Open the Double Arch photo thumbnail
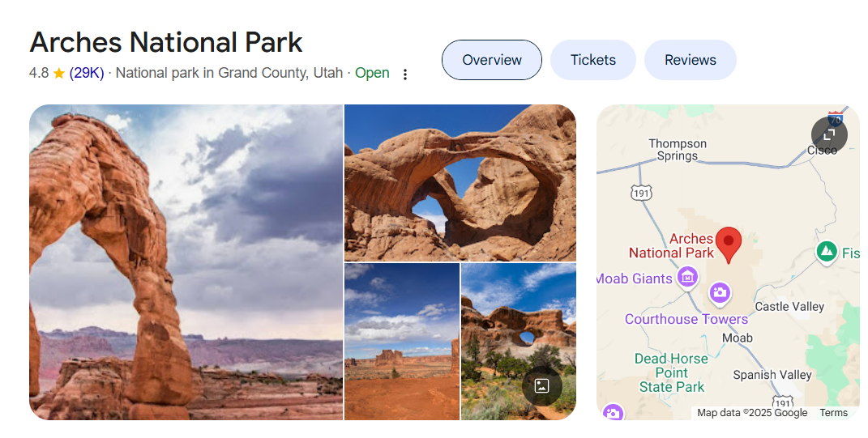Image resolution: width=868 pixels, height=438 pixels. pyautogui.click(x=460, y=182)
